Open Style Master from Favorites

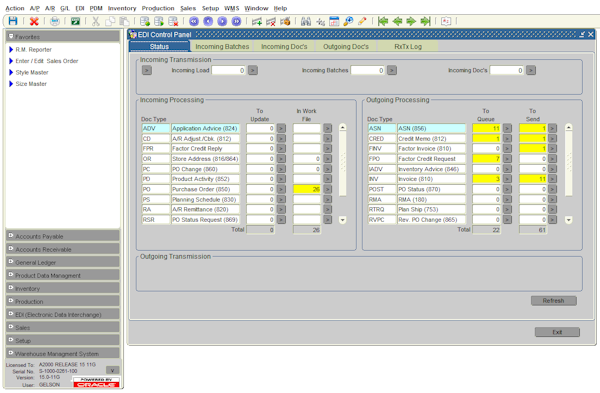tap(32, 72)
